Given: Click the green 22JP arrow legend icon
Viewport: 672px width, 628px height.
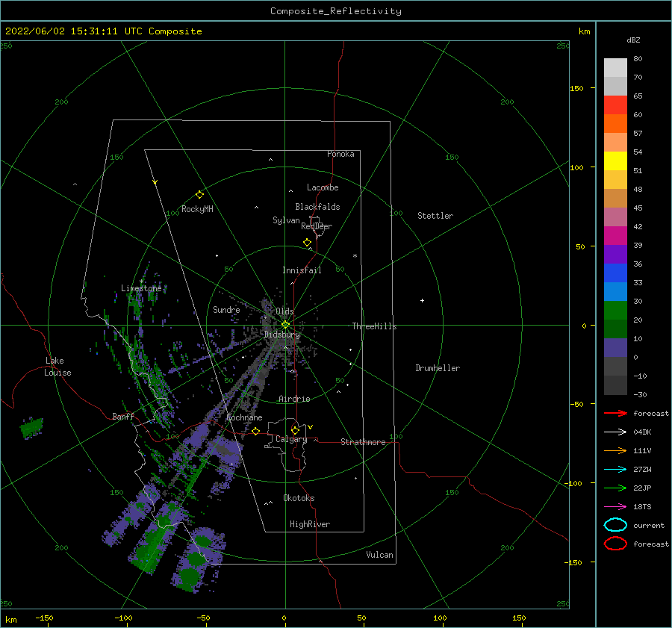Looking at the screenshot, I should coord(615,488).
